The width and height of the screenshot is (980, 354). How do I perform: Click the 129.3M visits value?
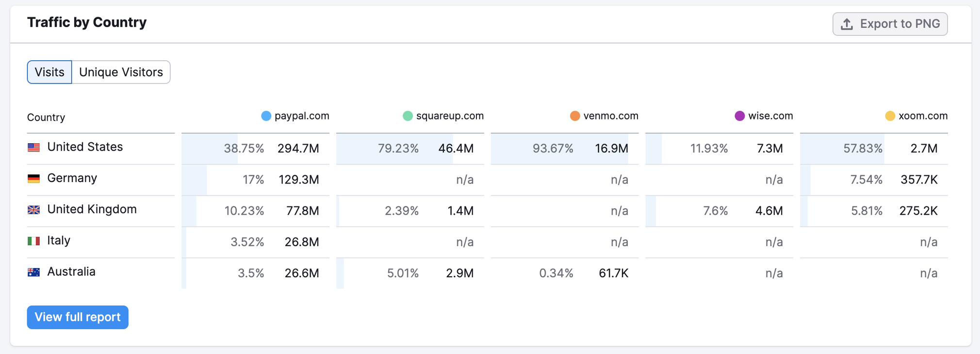coord(299,180)
